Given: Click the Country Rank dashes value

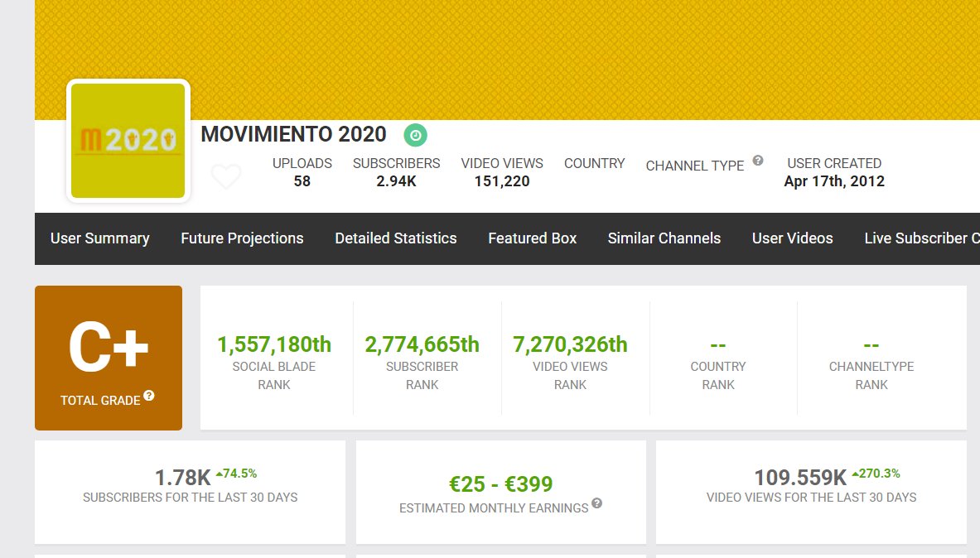Looking at the screenshot, I should click(x=718, y=345).
